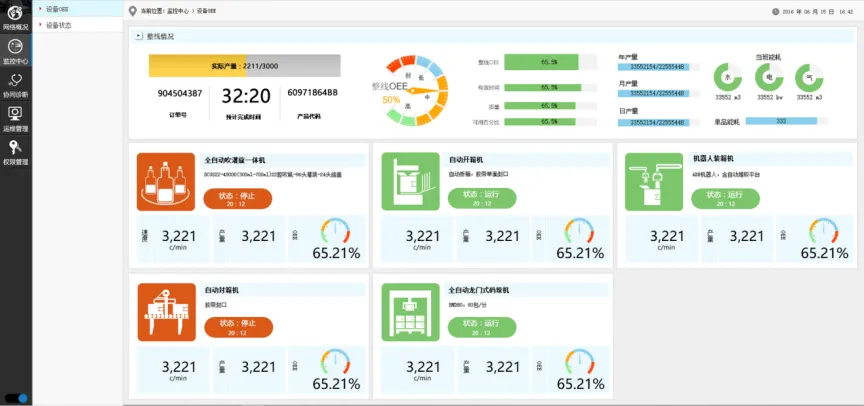Click the green robot packing machine icon

coord(654,181)
